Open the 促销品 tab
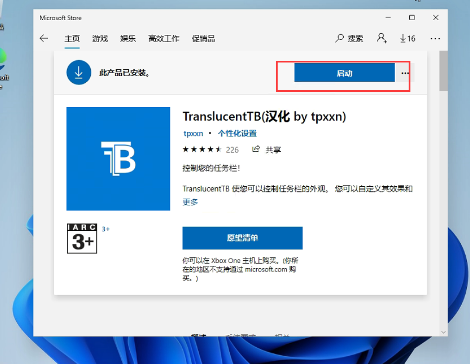The image size is (470, 364). 203,39
